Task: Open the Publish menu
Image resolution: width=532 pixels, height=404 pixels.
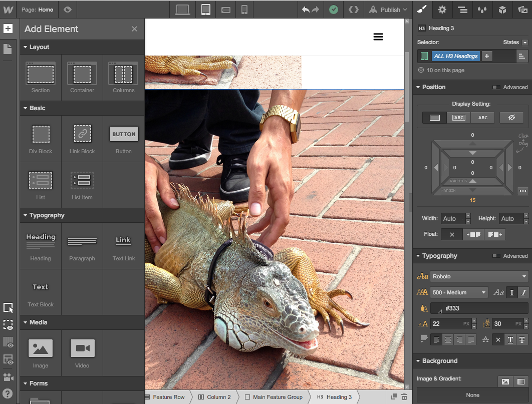Action: pyautogui.click(x=389, y=10)
